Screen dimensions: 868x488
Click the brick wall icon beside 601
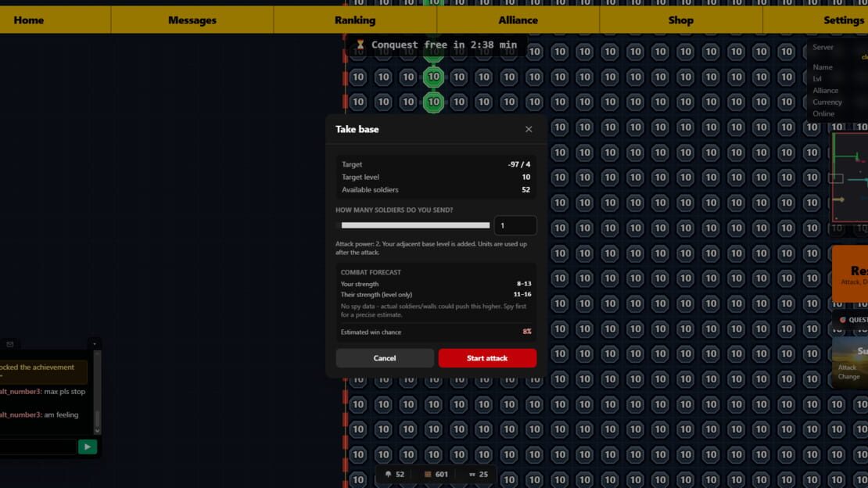[x=428, y=474]
